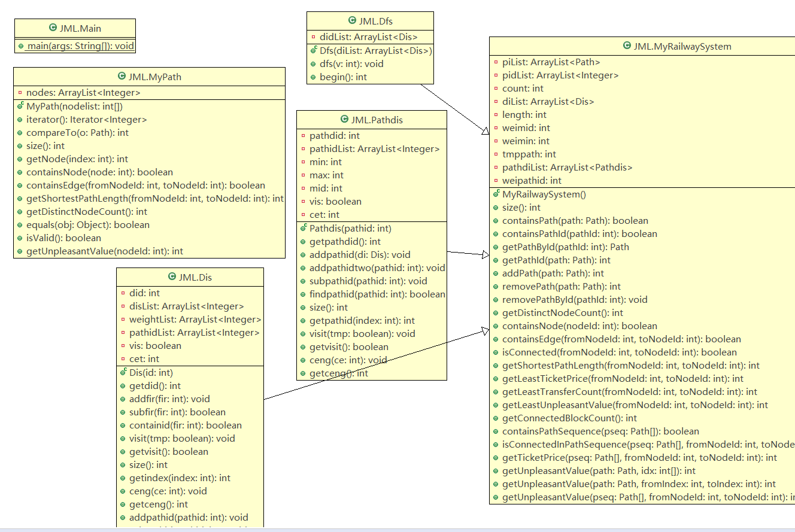Viewport: 795px width, 532px height.
Task: Click addpathid(di: Dis): void in Pathdis
Action: (x=360, y=254)
